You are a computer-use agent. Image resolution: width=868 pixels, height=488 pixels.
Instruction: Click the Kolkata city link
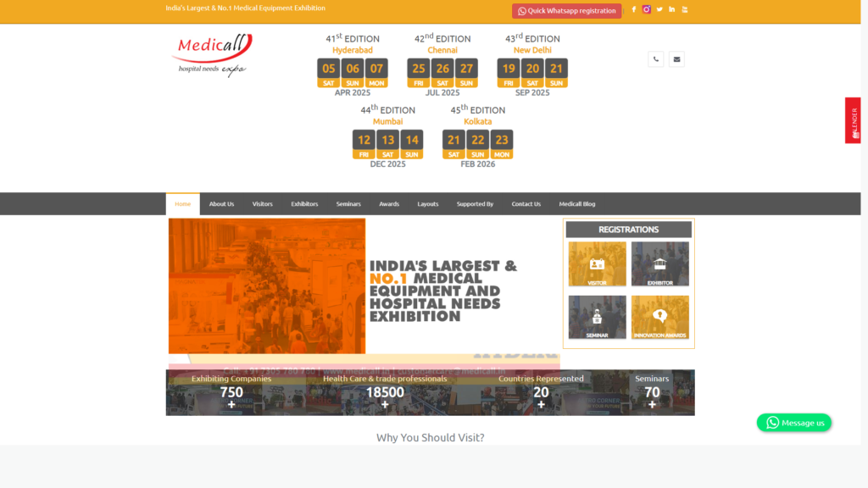tap(478, 122)
